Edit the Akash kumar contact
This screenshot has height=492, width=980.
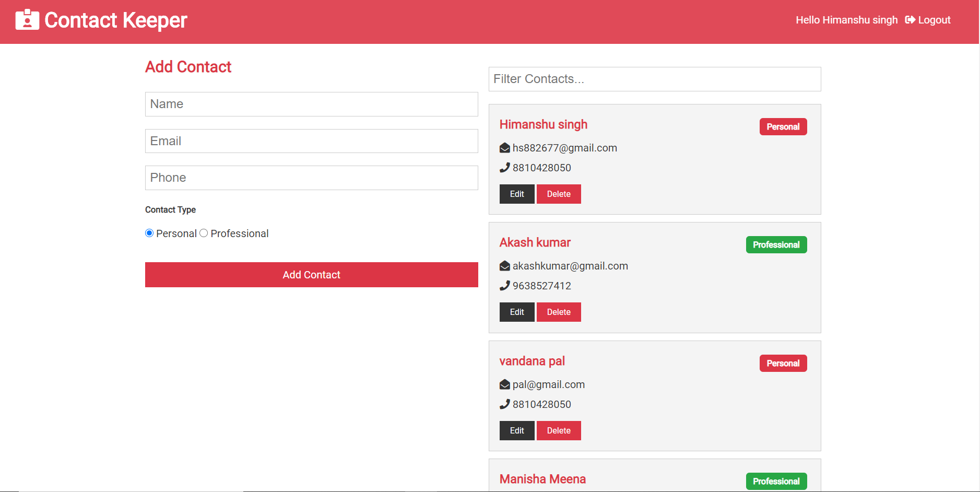click(516, 312)
